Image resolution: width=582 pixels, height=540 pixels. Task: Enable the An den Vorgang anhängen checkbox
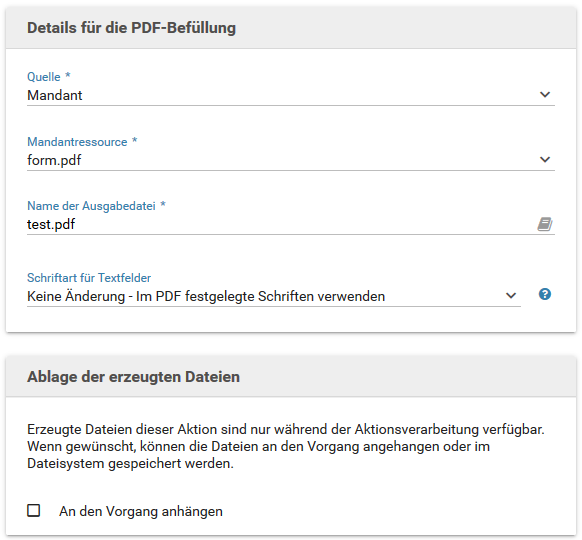point(34,510)
